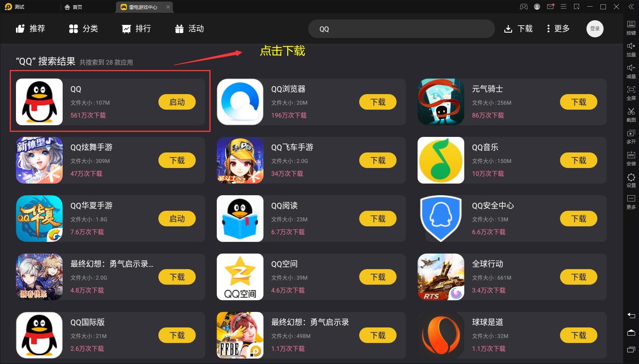Open the multi-instance (多开) tool

[631, 136]
